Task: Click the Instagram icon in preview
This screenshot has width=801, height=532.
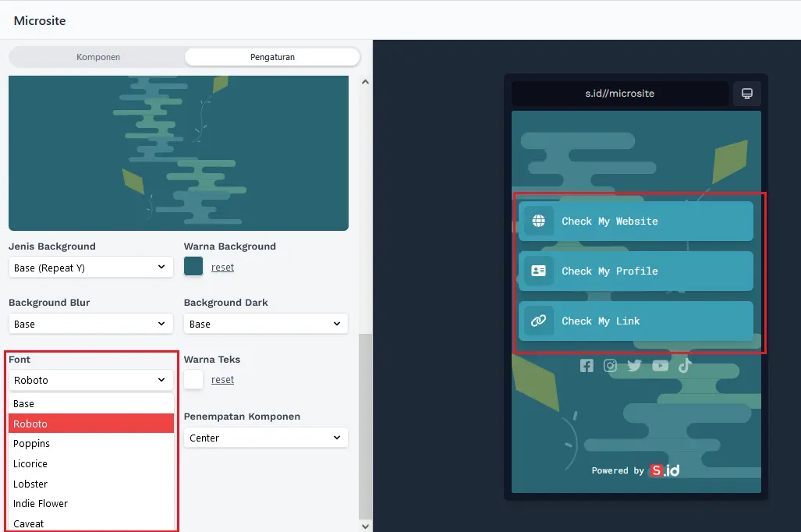Action: (x=610, y=366)
